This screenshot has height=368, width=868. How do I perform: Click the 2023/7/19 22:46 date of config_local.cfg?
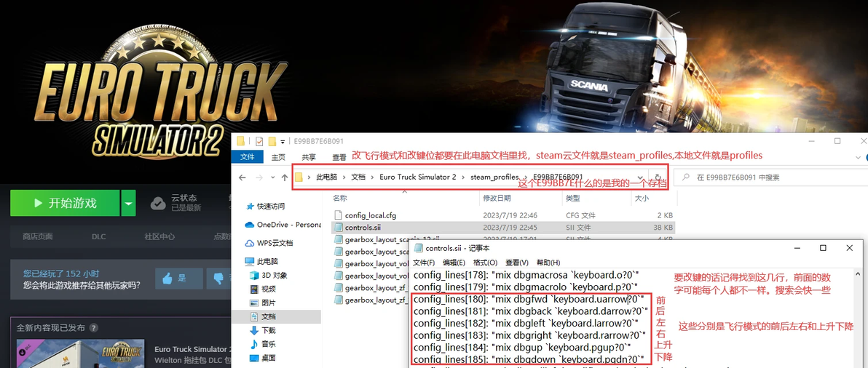[510, 215]
